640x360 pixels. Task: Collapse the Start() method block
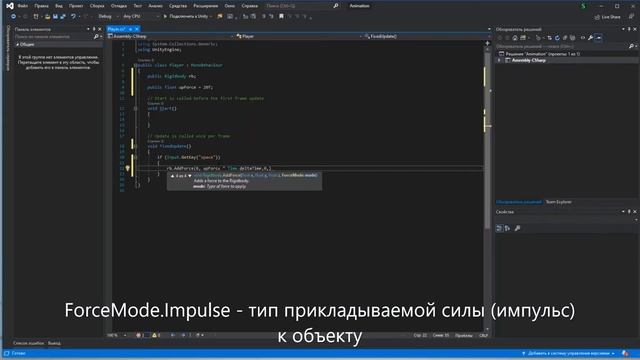[x=136, y=109]
